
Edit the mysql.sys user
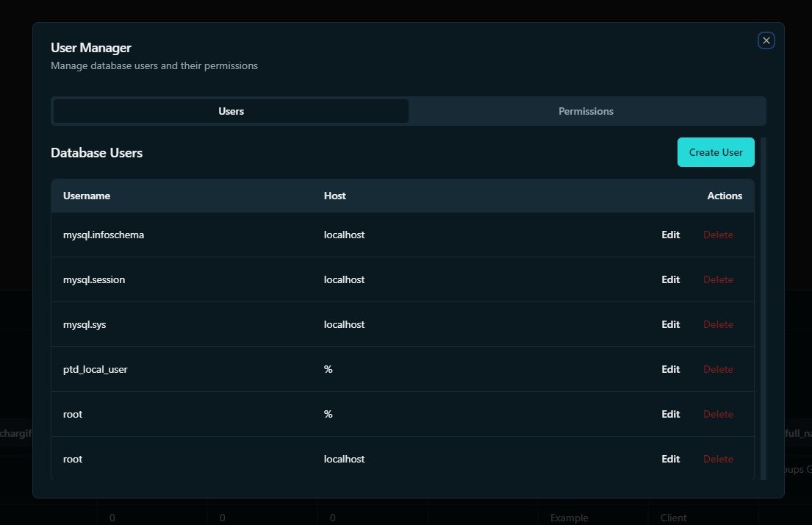coord(669,324)
